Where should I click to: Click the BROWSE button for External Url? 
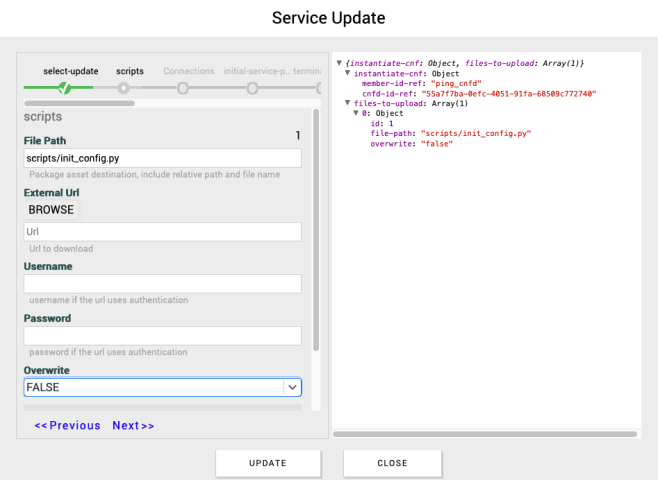(x=51, y=210)
